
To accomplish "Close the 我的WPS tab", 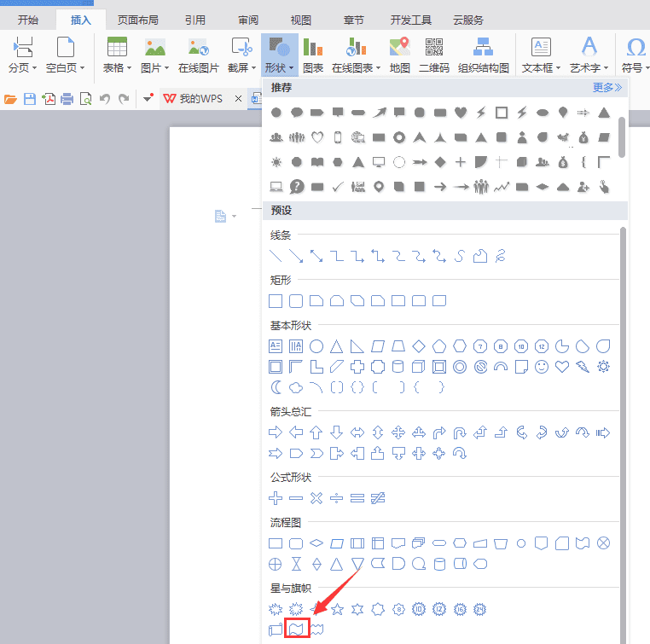I will coord(238,99).
